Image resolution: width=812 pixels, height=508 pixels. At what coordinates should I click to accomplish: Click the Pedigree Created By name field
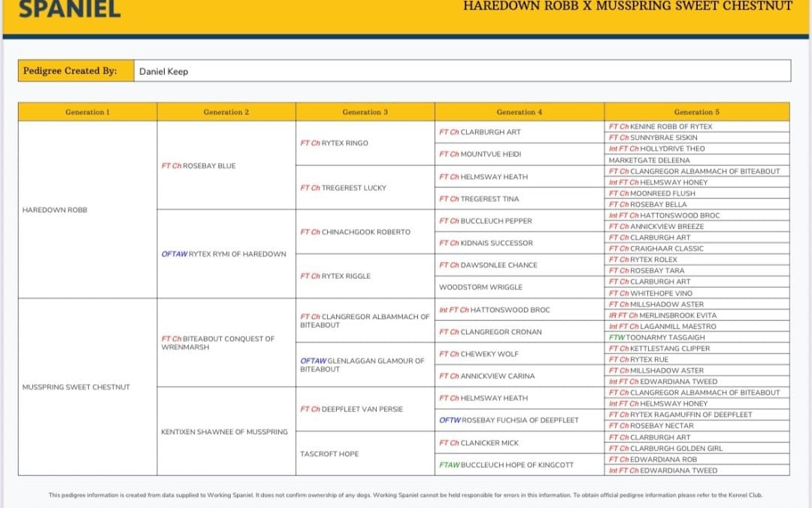coord(462,71)
